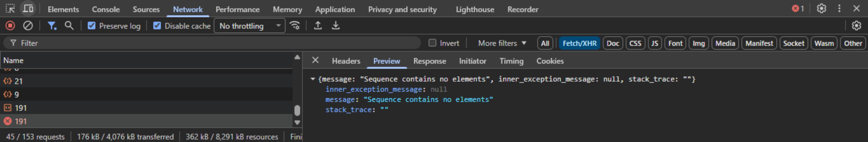Collapse the JSON response object
The image size is (868, 142).
coord(313,79)
